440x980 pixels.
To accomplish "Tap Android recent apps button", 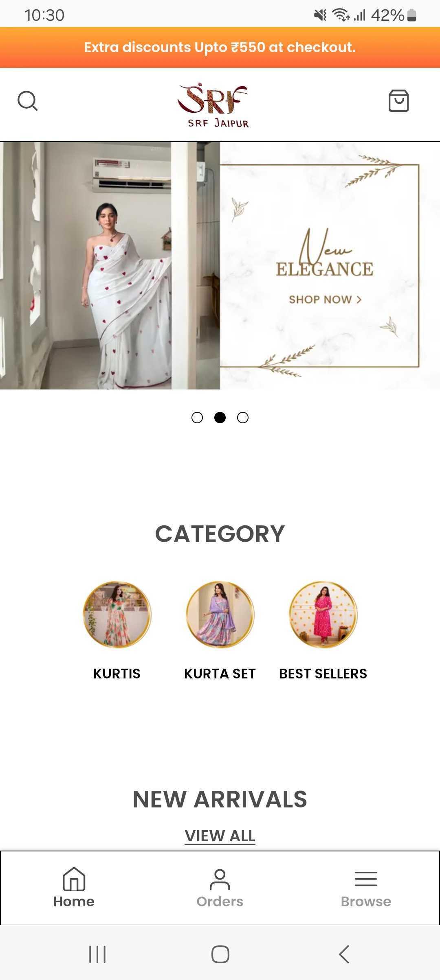I will pos(97,954).
